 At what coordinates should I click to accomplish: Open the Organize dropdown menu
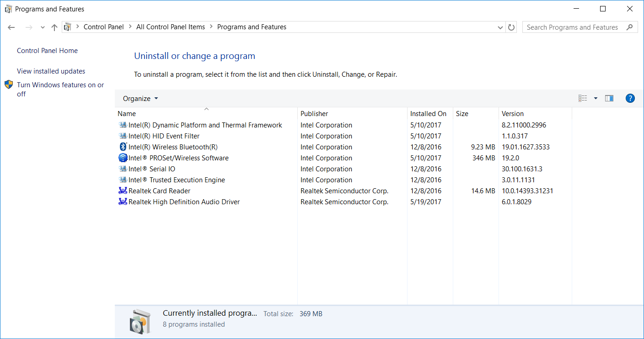(x=140, y=99)
